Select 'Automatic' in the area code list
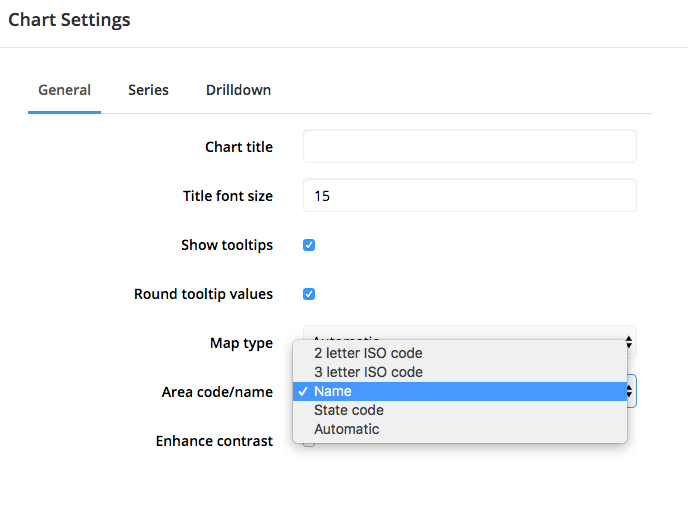This screenshot has width=688, height=531. pyautogui.click(x=460, y=429)
